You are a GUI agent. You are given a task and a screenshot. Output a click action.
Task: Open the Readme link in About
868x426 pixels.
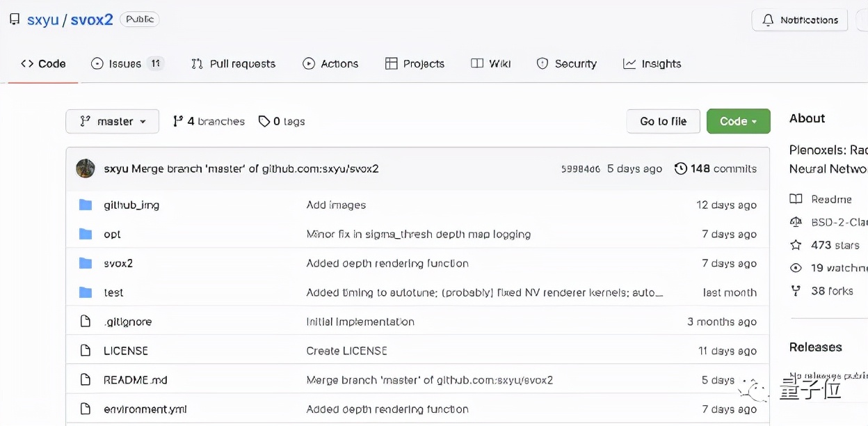[x=831, y=199]
